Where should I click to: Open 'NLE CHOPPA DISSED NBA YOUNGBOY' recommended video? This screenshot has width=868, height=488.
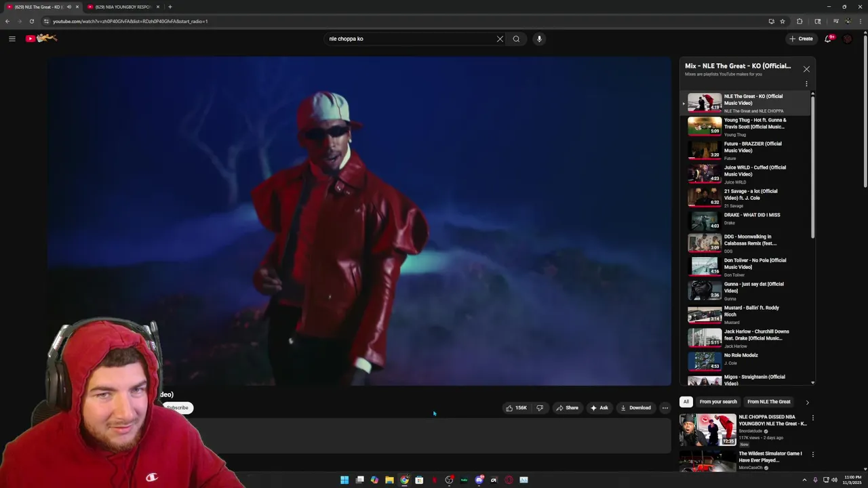[744, 430]
